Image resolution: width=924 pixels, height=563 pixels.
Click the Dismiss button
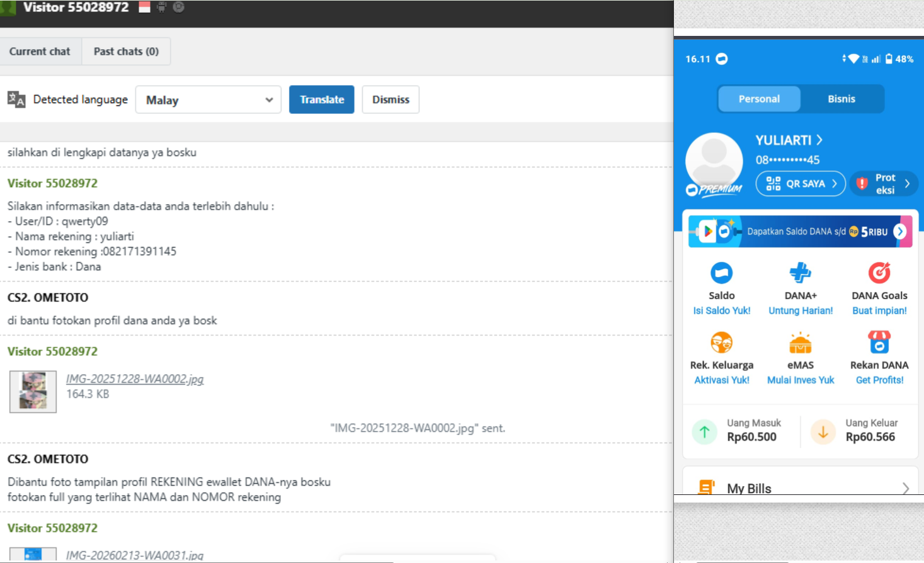[391, 100]
